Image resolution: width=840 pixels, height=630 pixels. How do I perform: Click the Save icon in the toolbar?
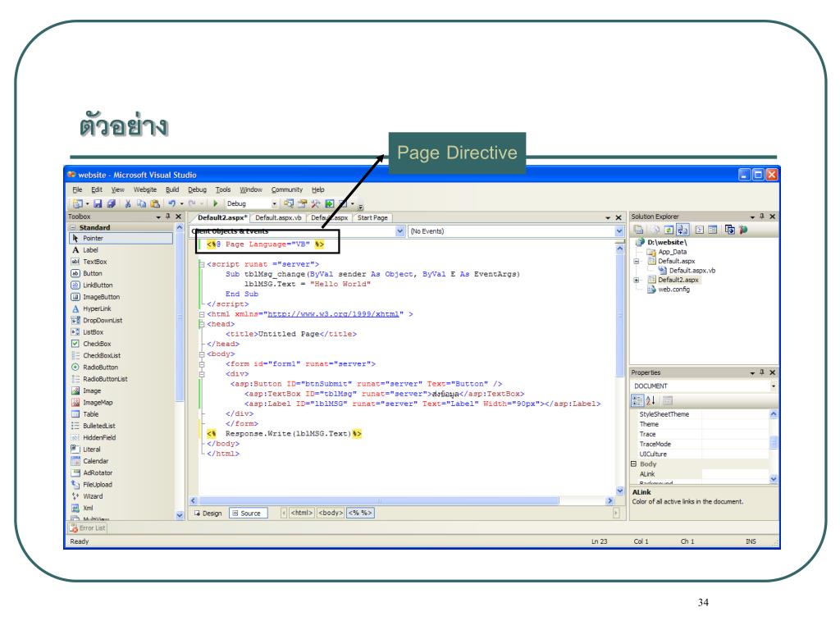(x=98, y=203)
